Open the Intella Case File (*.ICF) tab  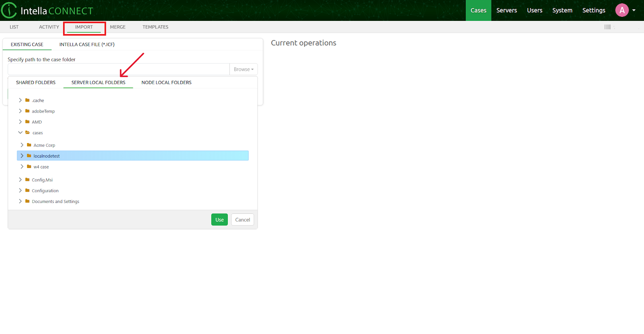pos(87,45)
